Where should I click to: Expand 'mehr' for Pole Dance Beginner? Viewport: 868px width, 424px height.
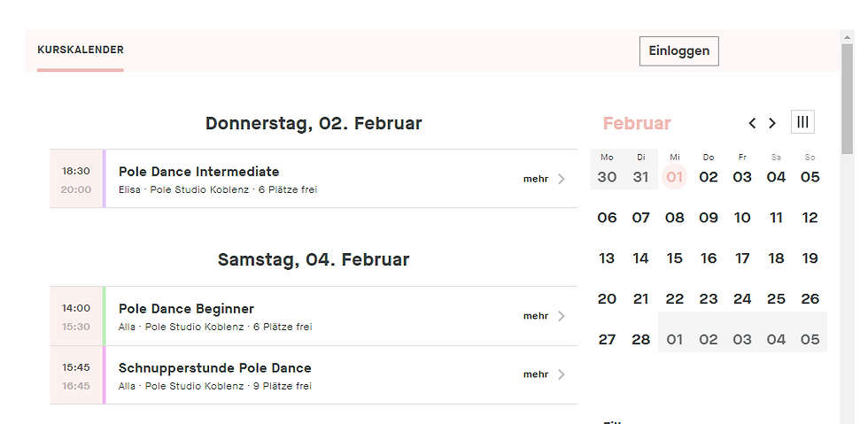pyautogui.click(x=536, y=316)
